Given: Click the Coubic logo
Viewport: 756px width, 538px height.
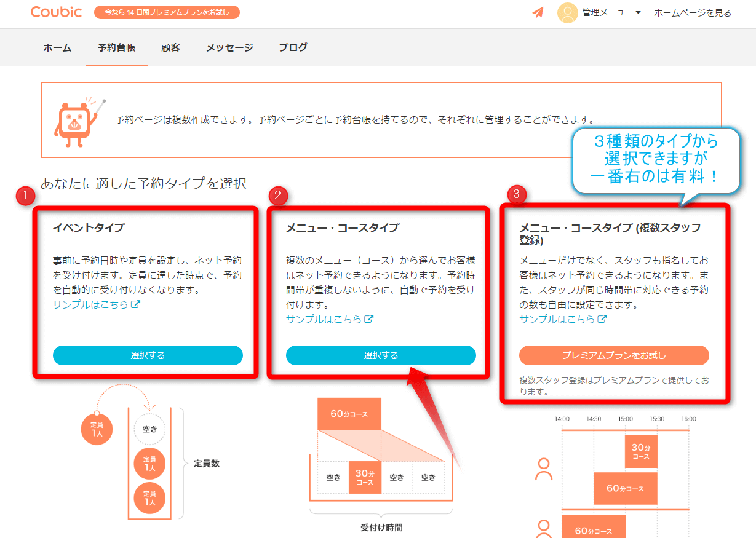Looking at the screenshot, I should coord(56,12).
